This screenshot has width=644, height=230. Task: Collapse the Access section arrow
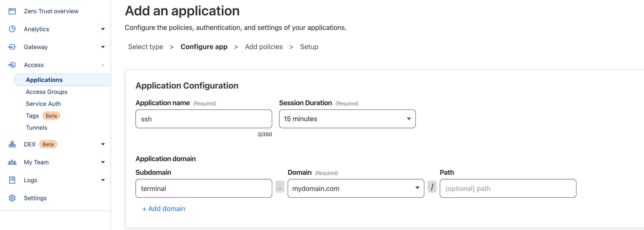(x=103, y=65)
